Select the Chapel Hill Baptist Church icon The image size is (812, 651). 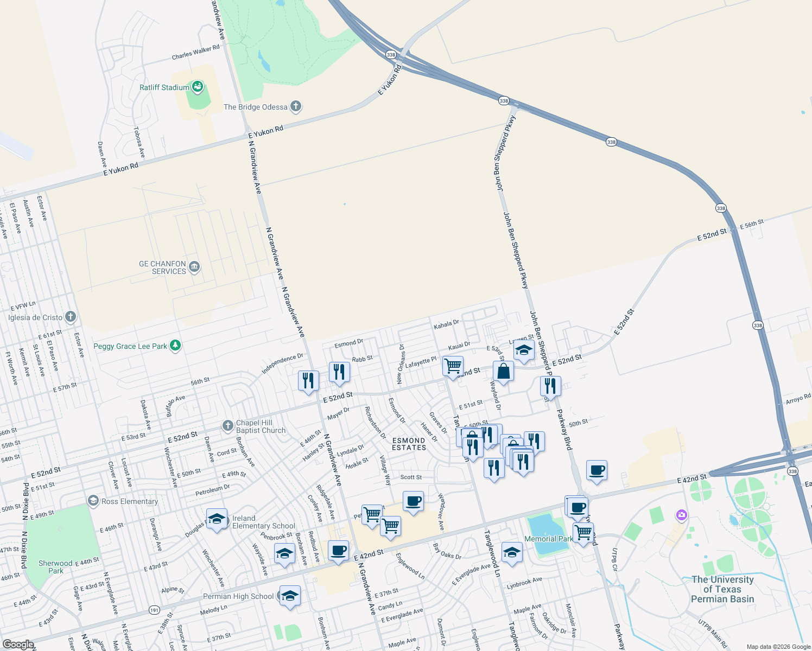[x=229, y=424]
